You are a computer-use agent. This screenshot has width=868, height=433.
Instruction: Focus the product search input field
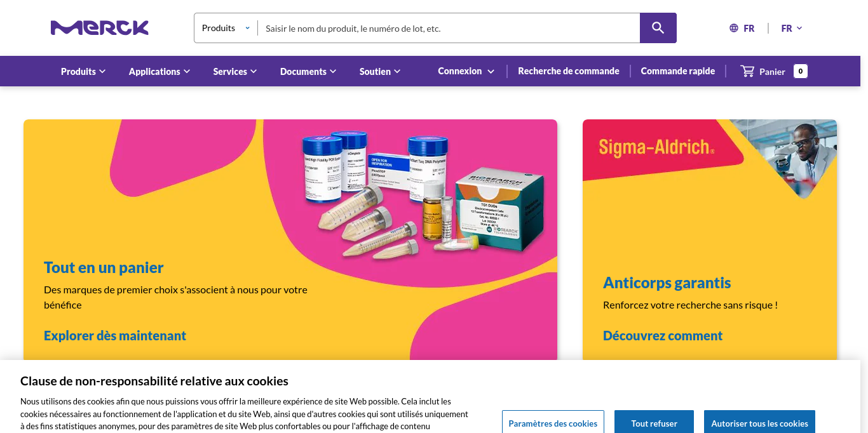449,28
